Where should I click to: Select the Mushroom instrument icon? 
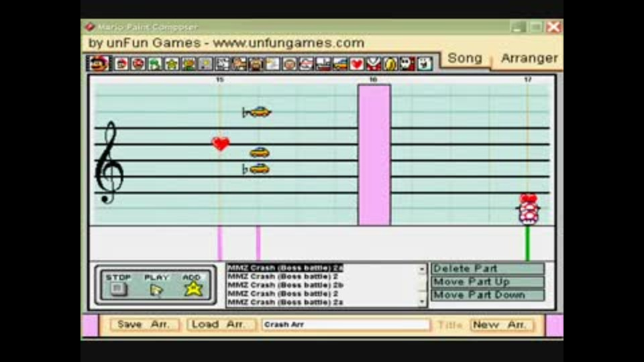coord(138,64)
